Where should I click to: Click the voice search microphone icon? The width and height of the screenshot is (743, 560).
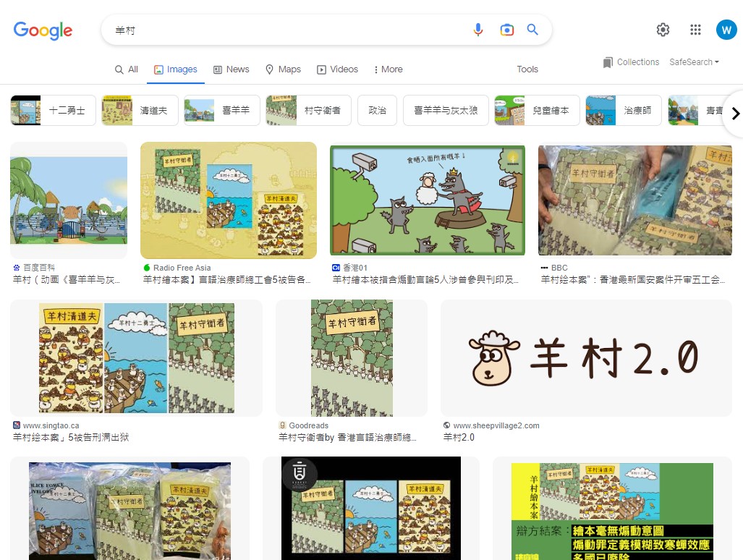click(x=477, y=30)
